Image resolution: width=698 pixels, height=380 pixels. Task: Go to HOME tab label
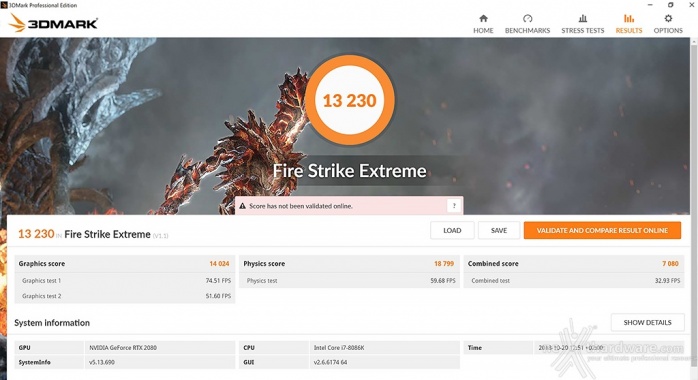click(x=483, y=30)
